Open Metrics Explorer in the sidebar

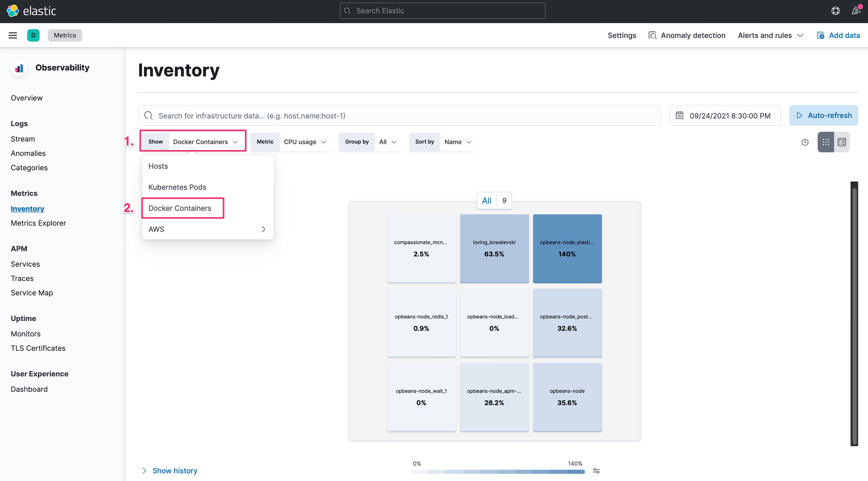point(38,223)
